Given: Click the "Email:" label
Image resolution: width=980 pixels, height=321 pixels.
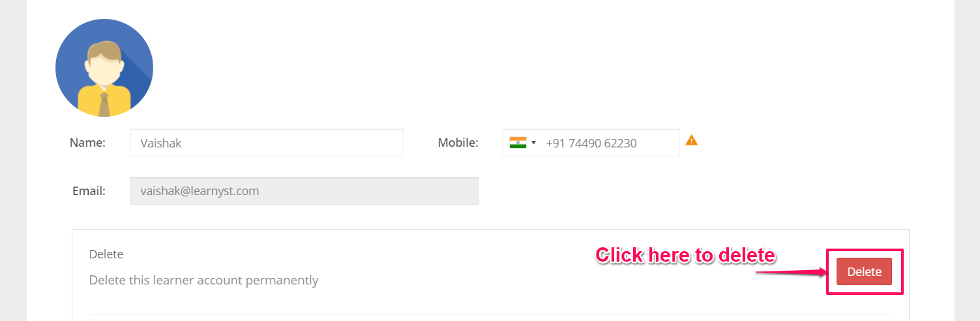Looking at the screenshot, I should (89, 191).
